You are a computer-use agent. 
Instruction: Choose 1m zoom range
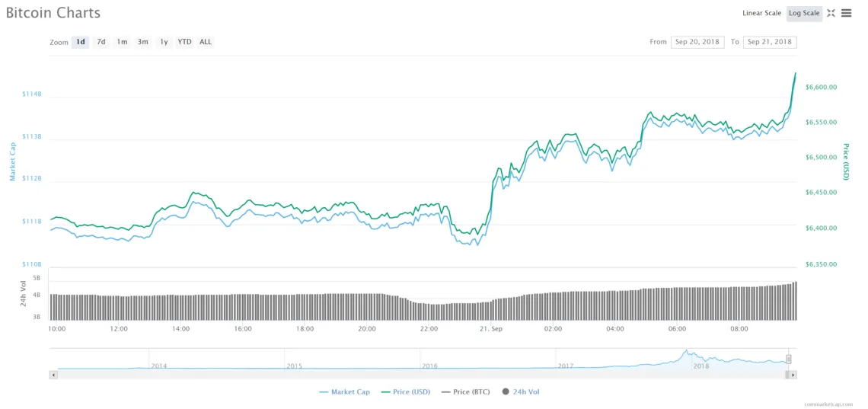[122, 42]
